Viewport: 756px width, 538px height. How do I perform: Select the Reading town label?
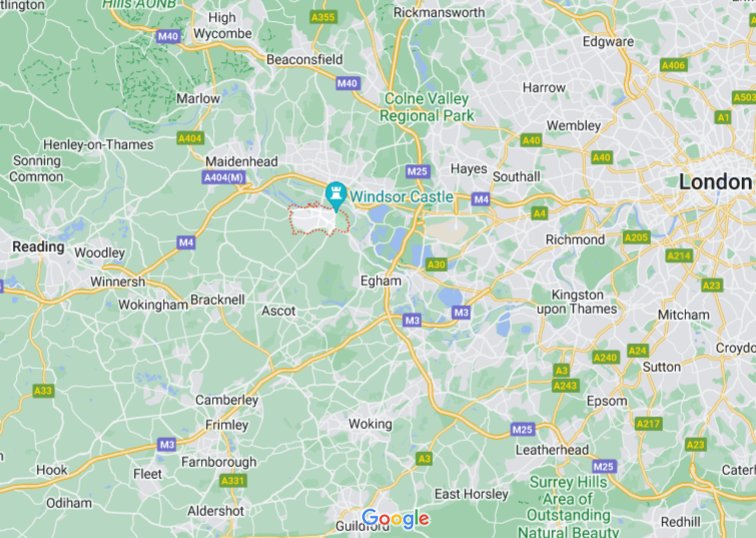click(39, 247)
